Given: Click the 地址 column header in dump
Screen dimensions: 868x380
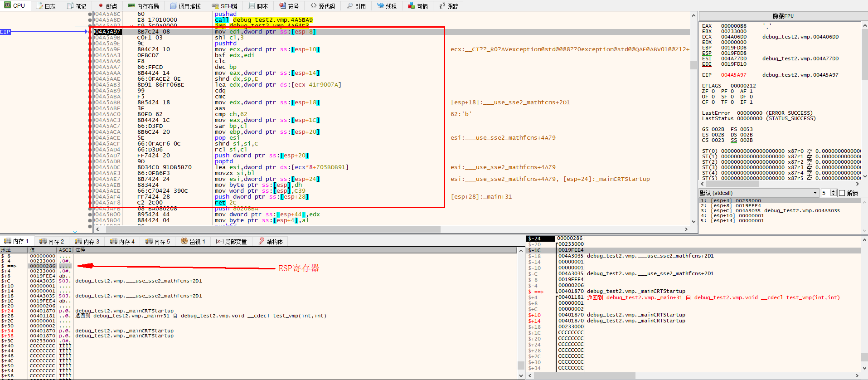Looking at the screenshot, I should coord(14,250).
